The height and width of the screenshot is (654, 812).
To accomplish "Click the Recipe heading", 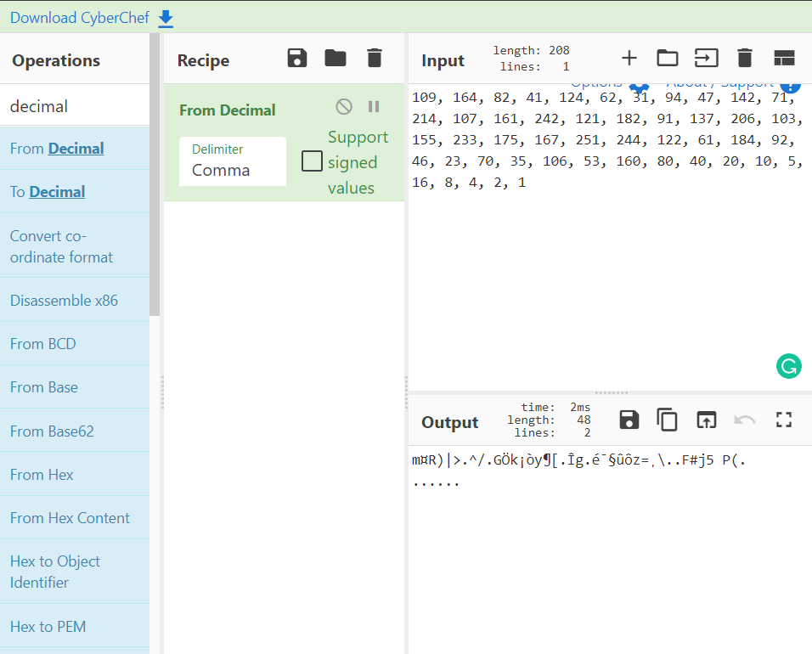I will pos(203,60).
